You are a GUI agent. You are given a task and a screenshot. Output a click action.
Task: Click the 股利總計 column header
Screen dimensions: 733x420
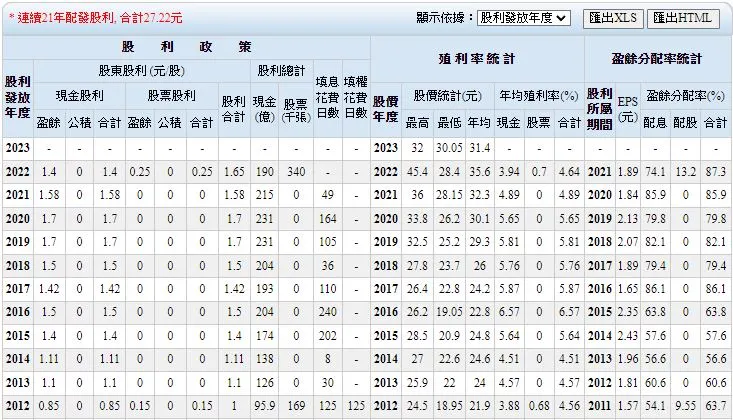pyautogui.click(x=281, y=71)
